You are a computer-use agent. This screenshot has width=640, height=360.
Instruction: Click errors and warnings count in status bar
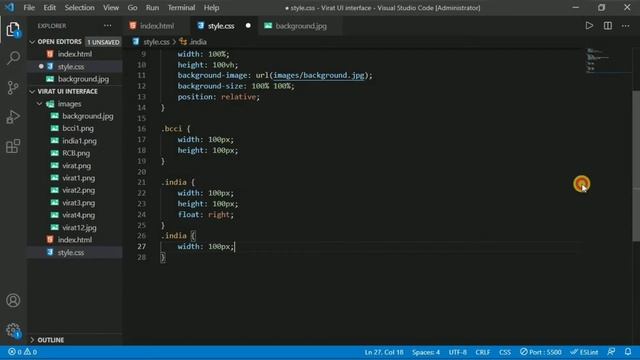[22, 352]
